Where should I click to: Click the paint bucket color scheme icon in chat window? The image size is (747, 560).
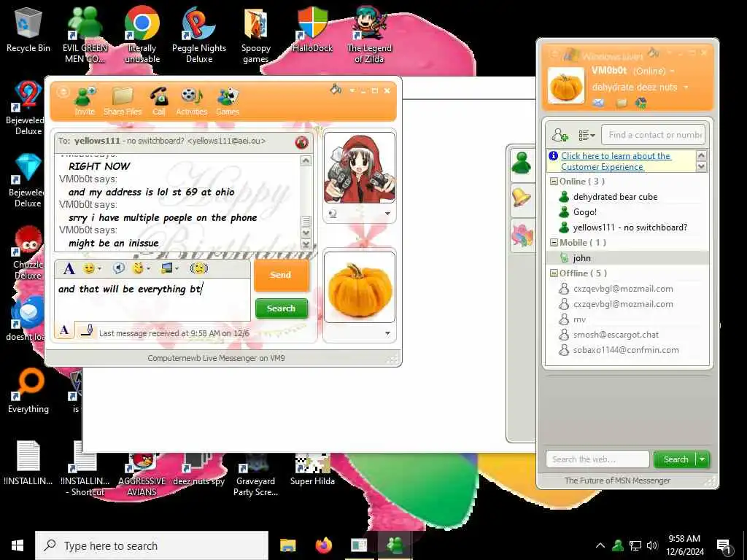[x=336, y=89]
